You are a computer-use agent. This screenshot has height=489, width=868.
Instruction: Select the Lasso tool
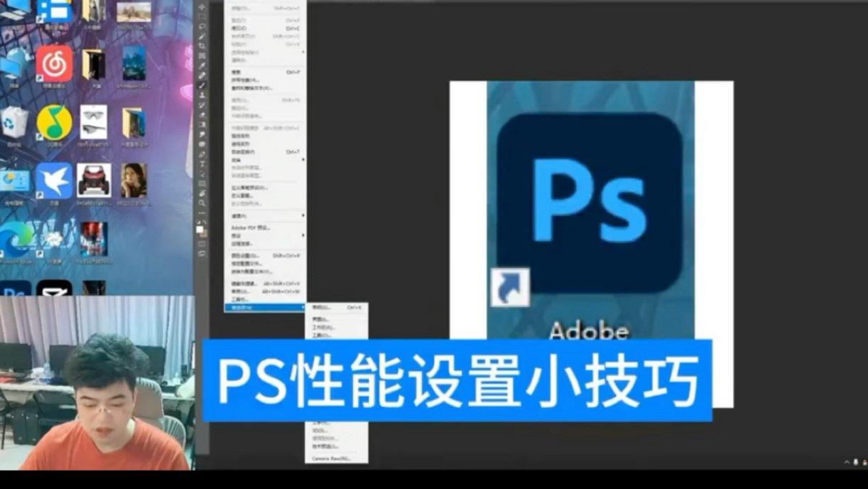coord(202,28)
